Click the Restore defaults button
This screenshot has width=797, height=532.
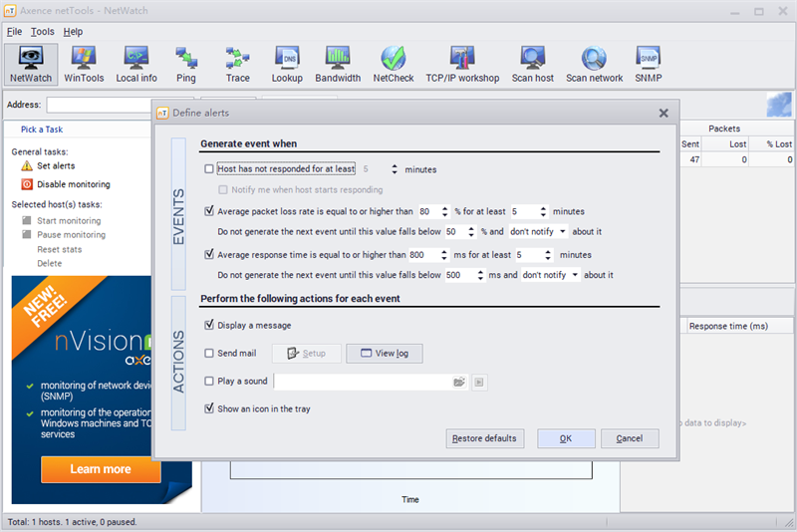tap(485, 438)
